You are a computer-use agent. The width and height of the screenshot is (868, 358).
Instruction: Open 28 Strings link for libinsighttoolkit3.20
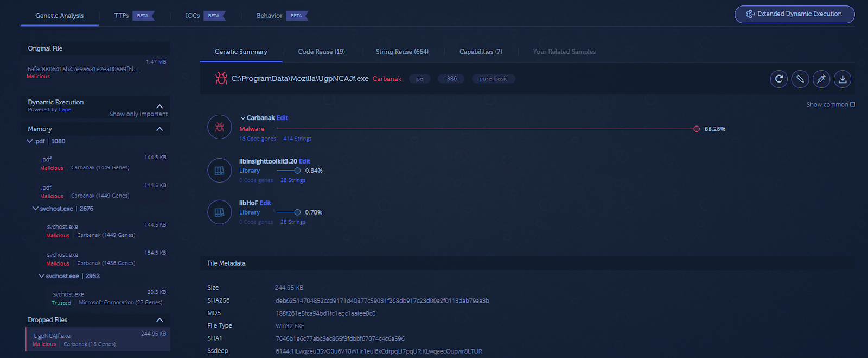(293, 180)
